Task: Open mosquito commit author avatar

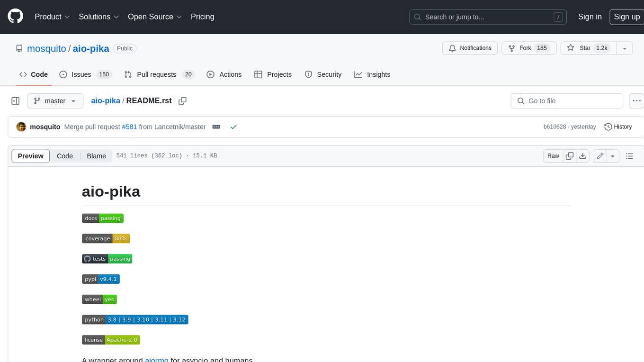Action: [x=21, y=127]
